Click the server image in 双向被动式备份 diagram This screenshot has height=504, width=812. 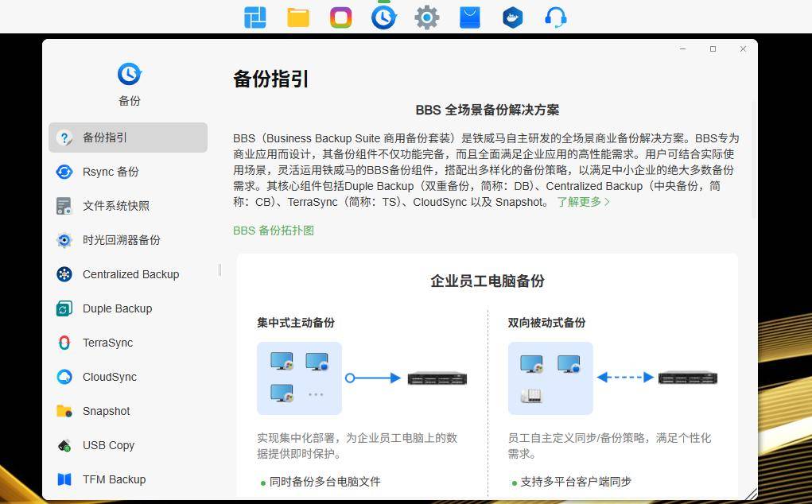pos(688,378)
